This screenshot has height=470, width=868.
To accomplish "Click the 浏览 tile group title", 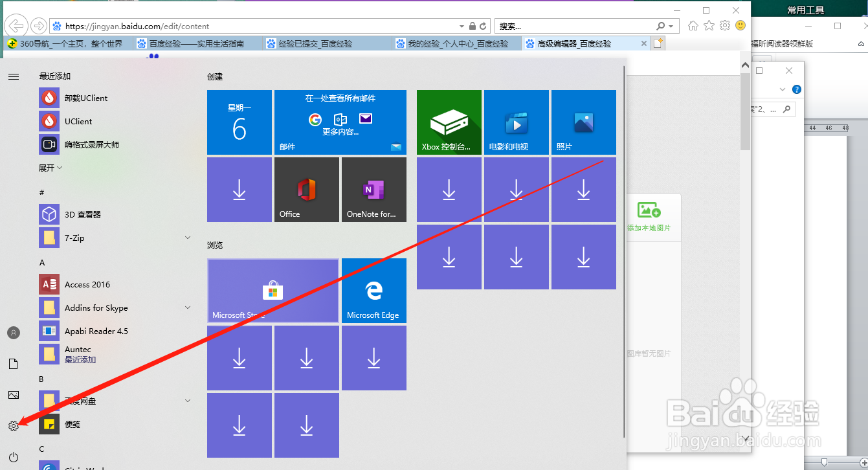I will pyautogui.click(x=215, y=245).
